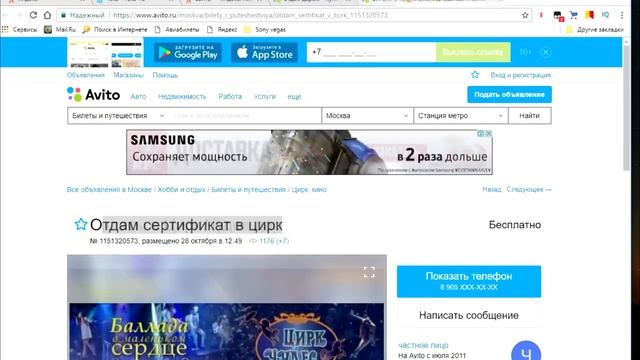Open the Другие закладки folder
Image resolution: width=640 pixels, height=360 pixels.
(595, 29)
